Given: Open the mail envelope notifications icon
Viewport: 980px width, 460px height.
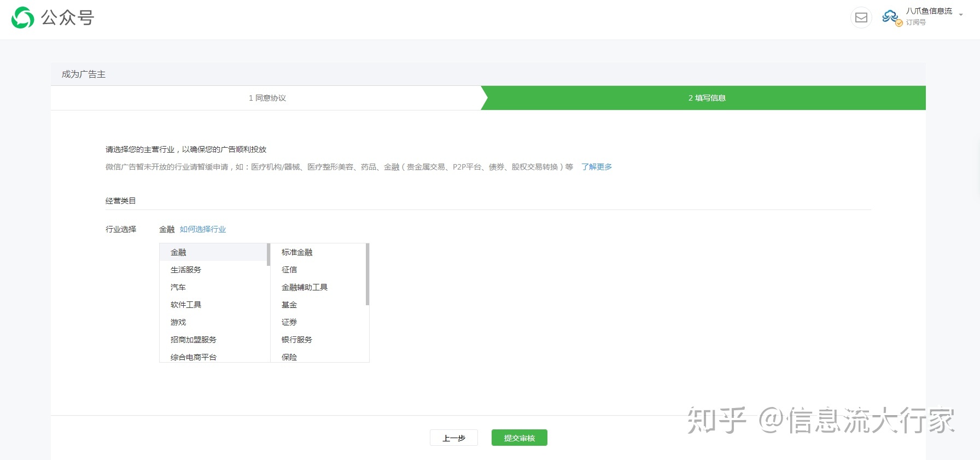Looking at the screenshot, I should point(861,18).
